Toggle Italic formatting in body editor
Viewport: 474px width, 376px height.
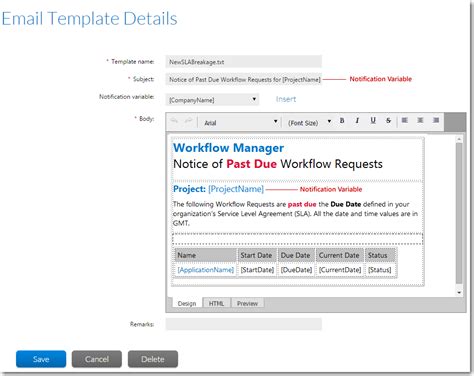357,121
